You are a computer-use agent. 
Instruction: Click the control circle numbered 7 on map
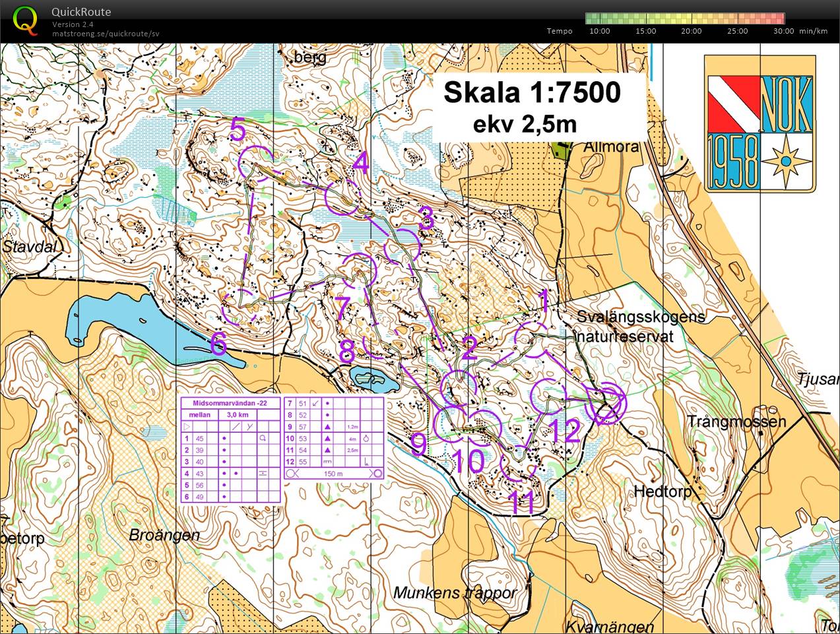(358, 271)
